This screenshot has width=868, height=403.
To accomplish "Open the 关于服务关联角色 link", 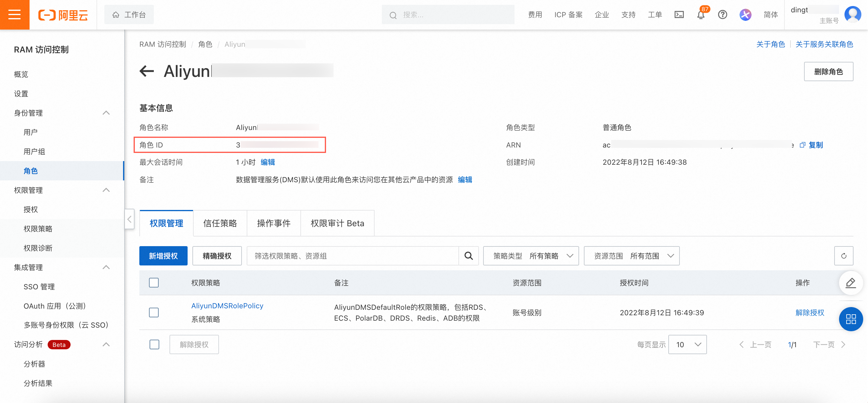I will pyautogui.click(x=824, y=44).
